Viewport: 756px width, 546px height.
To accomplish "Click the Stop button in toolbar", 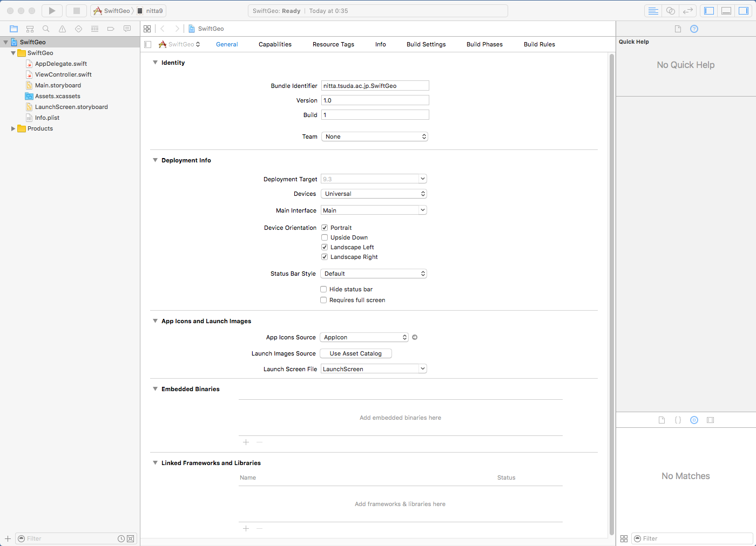I will (x=76, y=11).
